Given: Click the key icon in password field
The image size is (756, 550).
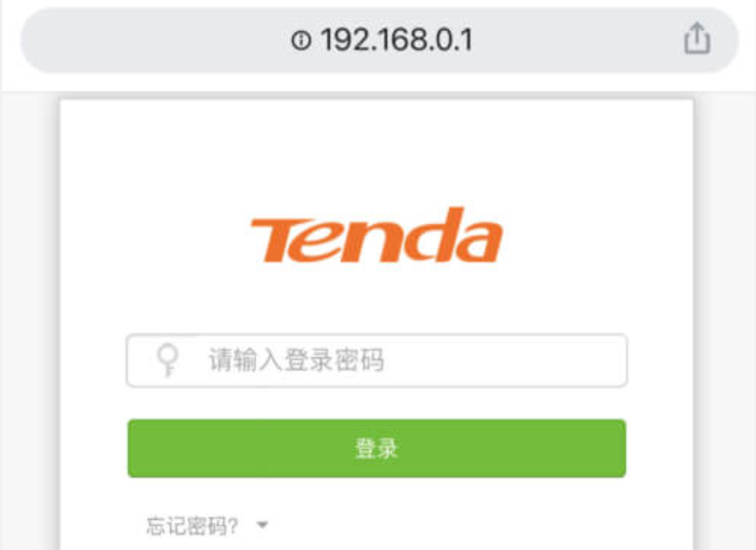Looking at the screenshot, I should pos(168,360).
